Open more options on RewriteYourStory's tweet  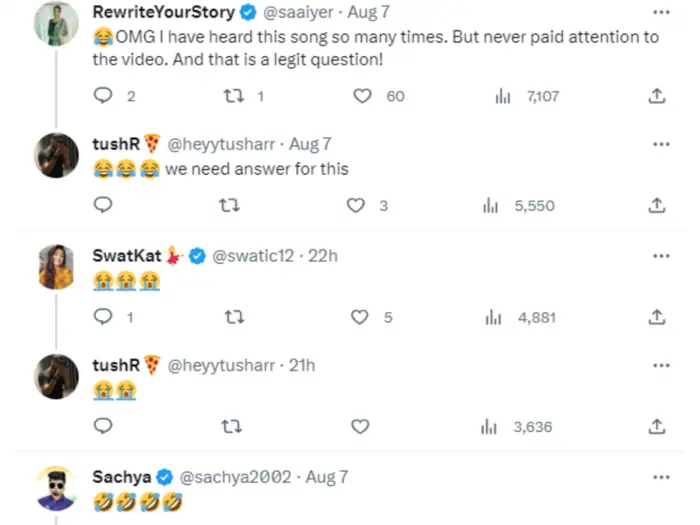(661, 12)
